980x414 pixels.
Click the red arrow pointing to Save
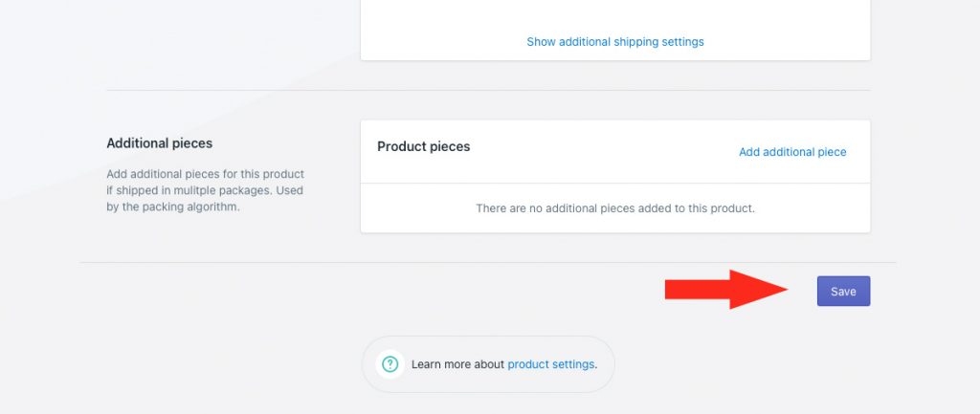coord(726,290)
